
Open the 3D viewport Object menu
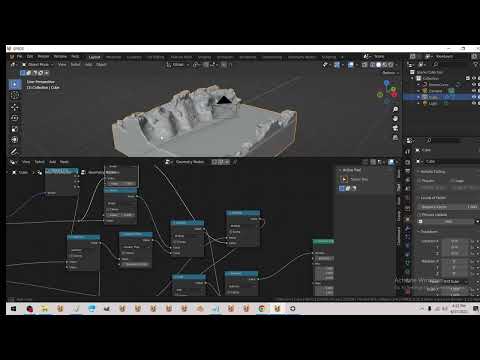(101, 65)
